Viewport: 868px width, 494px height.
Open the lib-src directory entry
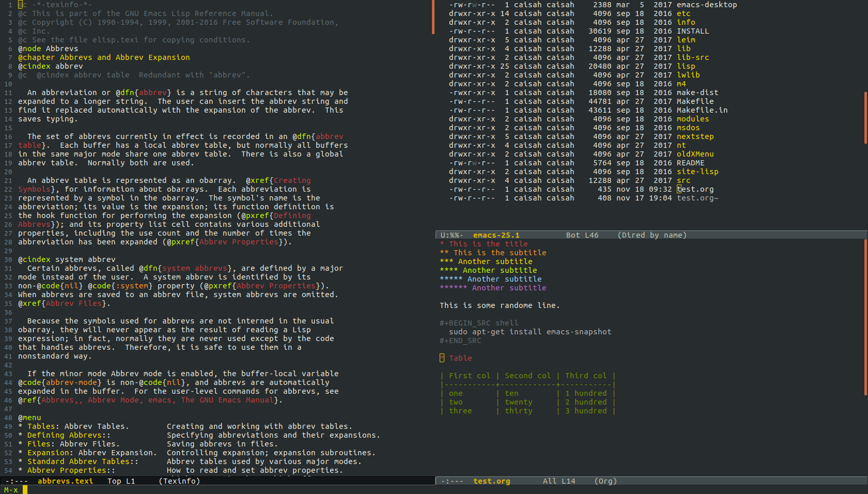[693, 57]
